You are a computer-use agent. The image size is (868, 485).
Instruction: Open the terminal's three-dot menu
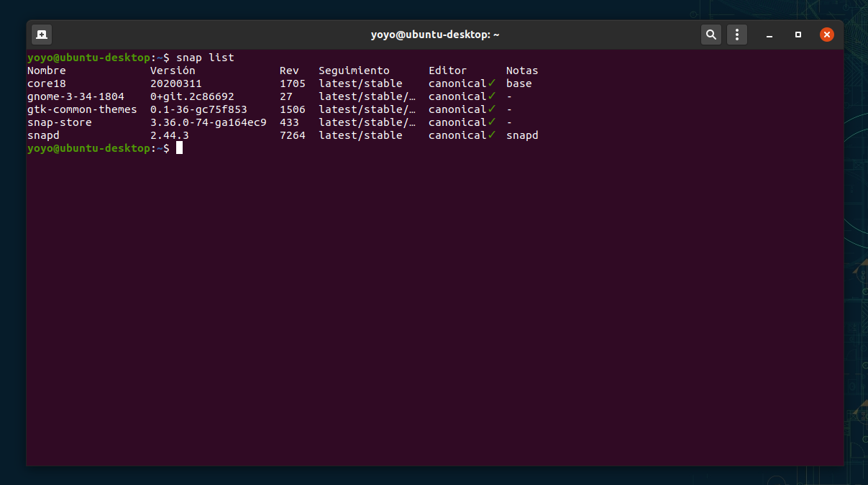[736, 35]
